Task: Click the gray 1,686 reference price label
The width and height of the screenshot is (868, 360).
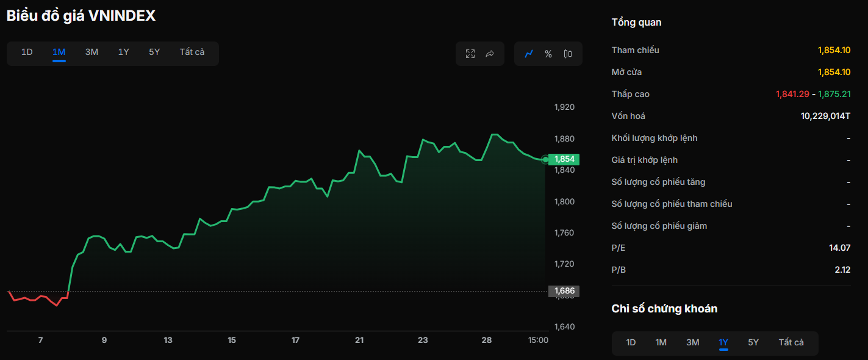Action: pyautogui.click(x=564, y=291)
